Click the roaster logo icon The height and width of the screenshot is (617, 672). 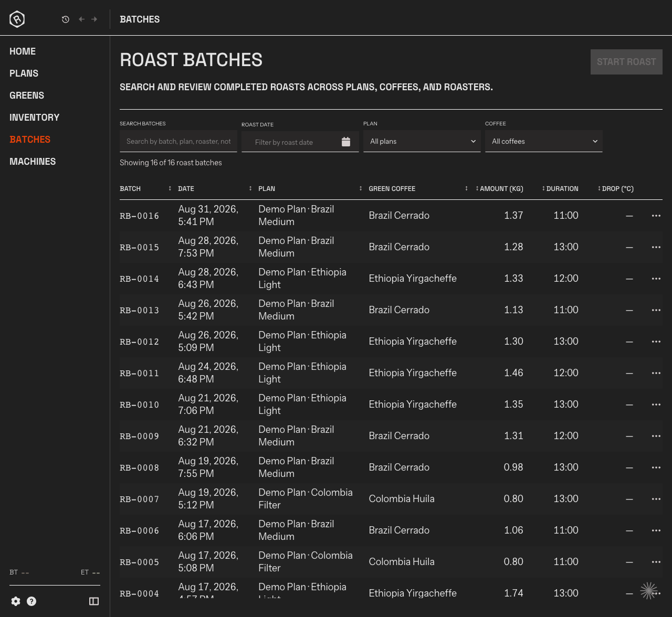(17, 19)
